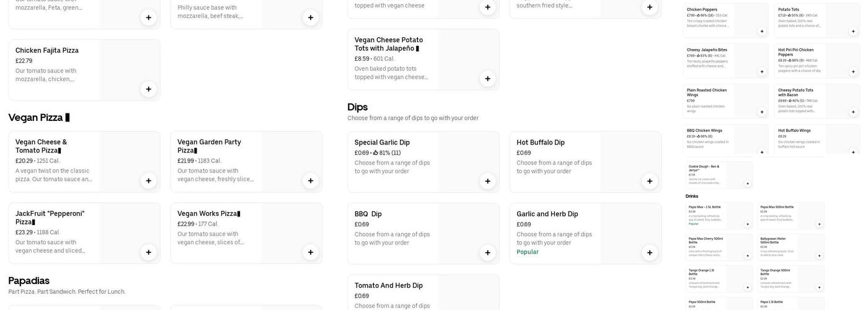This screenshot has width=868, height=310.
Task: Open Cheesy Potato Tots with Bacon details
Action: [x=796, y=92]
